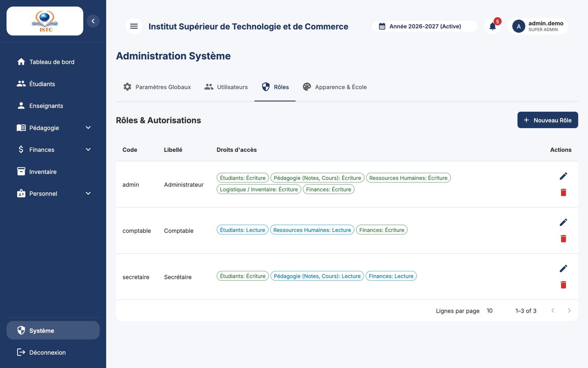Go to next page arrow
This screenshot has height=368, width=588.
click(569, 311)
